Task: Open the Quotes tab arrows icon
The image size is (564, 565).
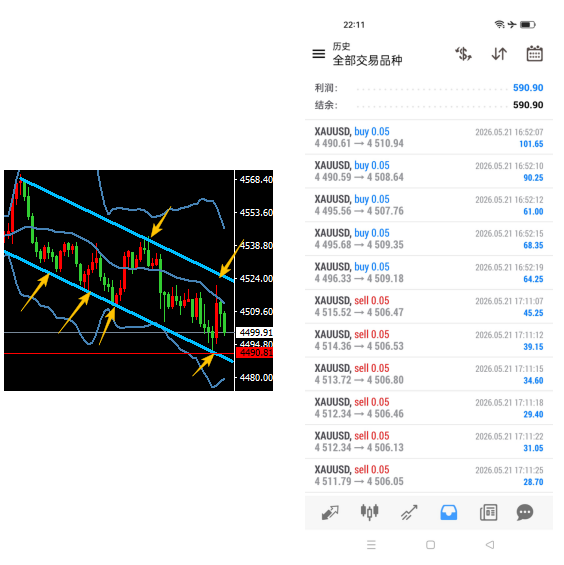Action: [x=330, y=512]
